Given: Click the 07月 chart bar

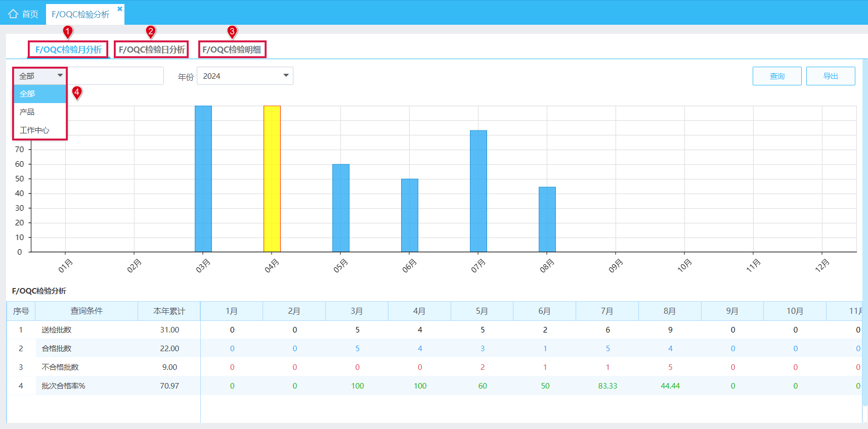Looking at the screenshot, I should (479, 191).
